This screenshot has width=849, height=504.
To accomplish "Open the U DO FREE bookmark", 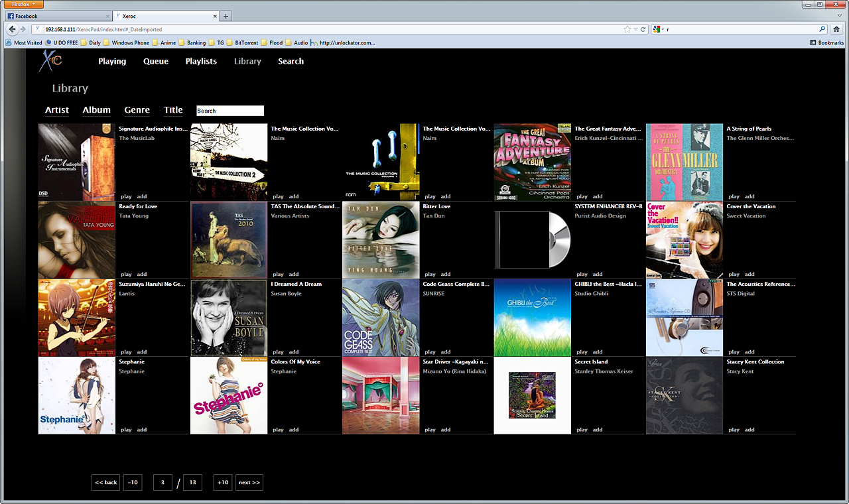I will point(62,42).
